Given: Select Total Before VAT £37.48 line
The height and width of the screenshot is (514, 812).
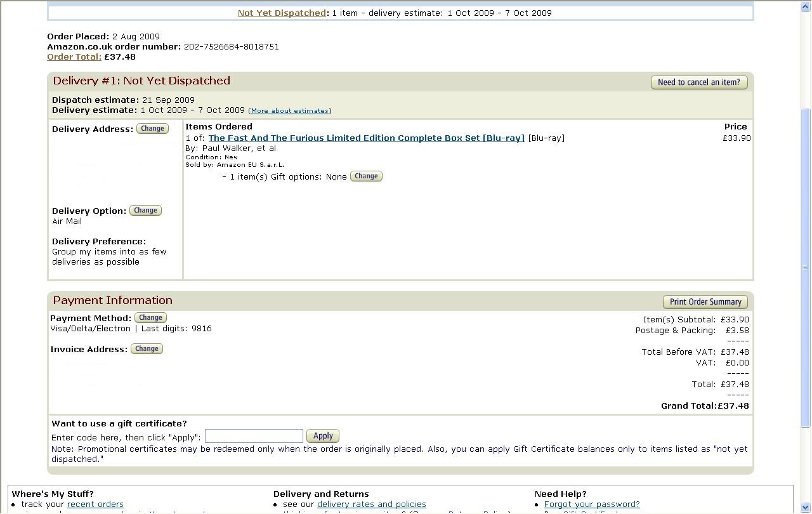Looking at the screenshot, I should tap(695, 352).
